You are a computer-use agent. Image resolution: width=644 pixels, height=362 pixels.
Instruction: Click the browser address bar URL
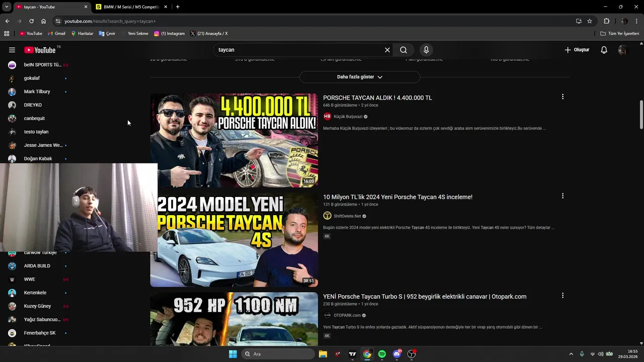[x=110, y=21]
